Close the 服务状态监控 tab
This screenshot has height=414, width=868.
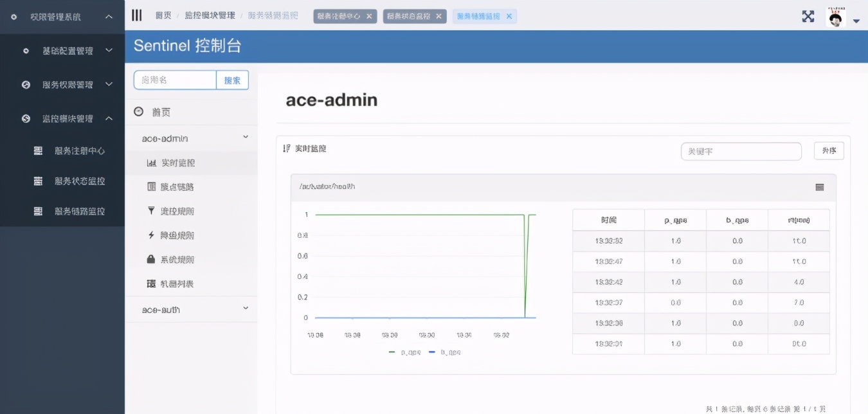pyautogui.click(x=439, y=17)
